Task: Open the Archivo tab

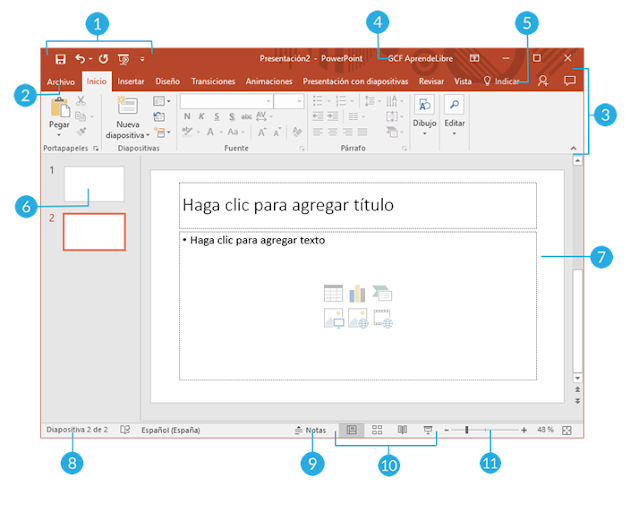Action: [61, 82]
